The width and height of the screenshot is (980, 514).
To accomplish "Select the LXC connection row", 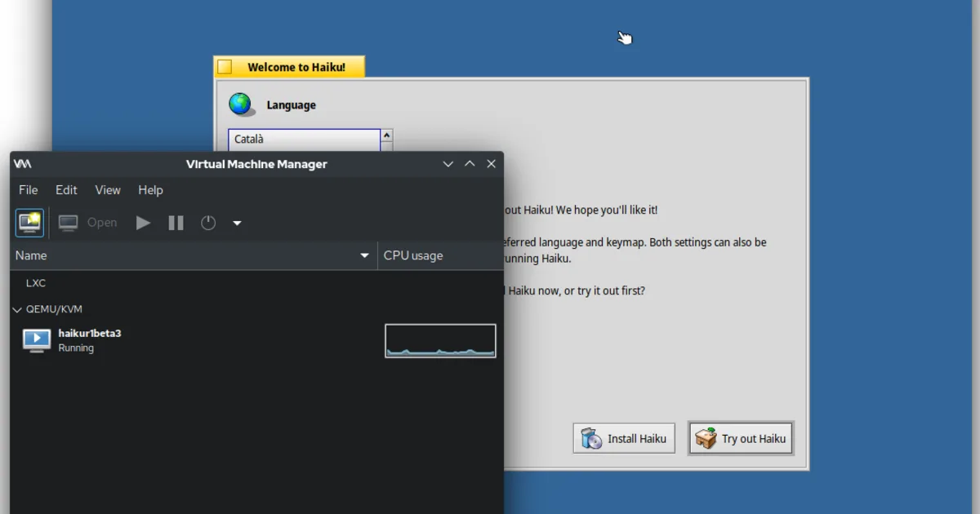I will point(256,283).
